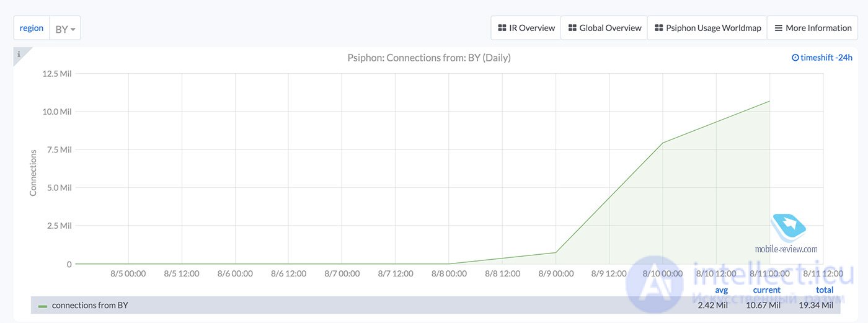
Task: Click the panel info corner icon
Action: pos(19,55)
